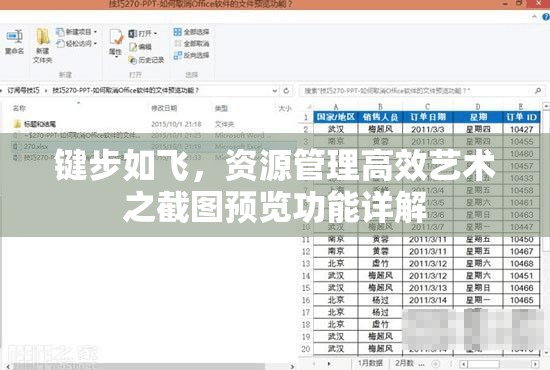Click the 星期 header cell in preview
550x370 pixels.
[x=478, y=117]
